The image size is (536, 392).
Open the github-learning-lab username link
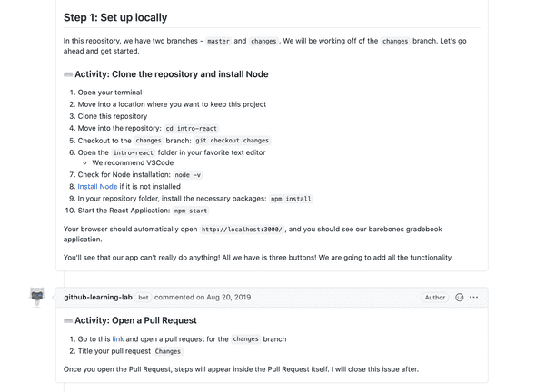click(x=98, y=297)
